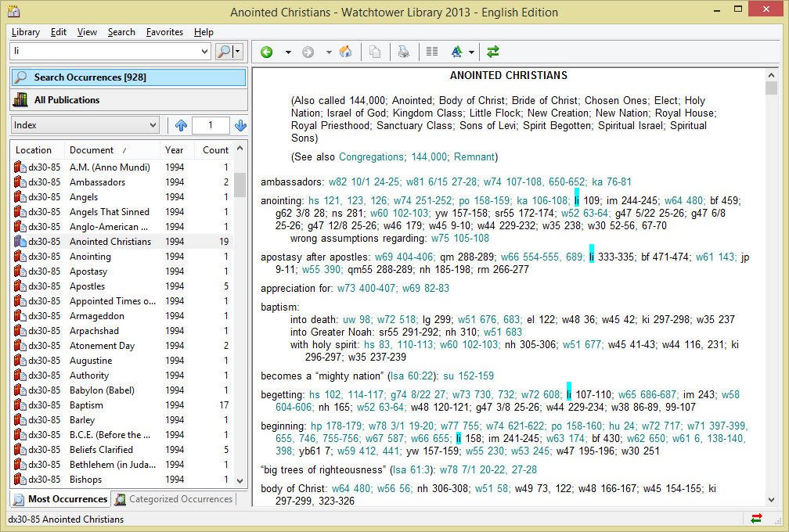The image size is (789, 532).
Task: Click the text columns icon in the toolbar
Action: [432, 52]
